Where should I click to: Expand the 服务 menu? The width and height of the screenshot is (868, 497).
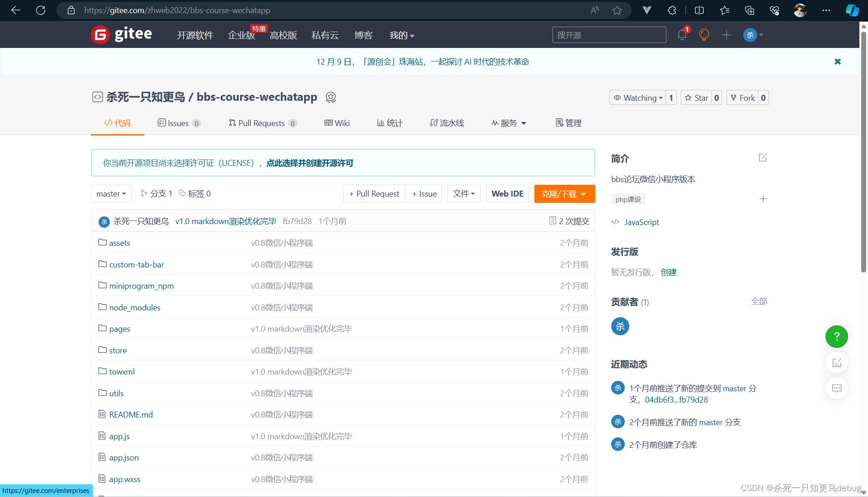coord(509,123)
